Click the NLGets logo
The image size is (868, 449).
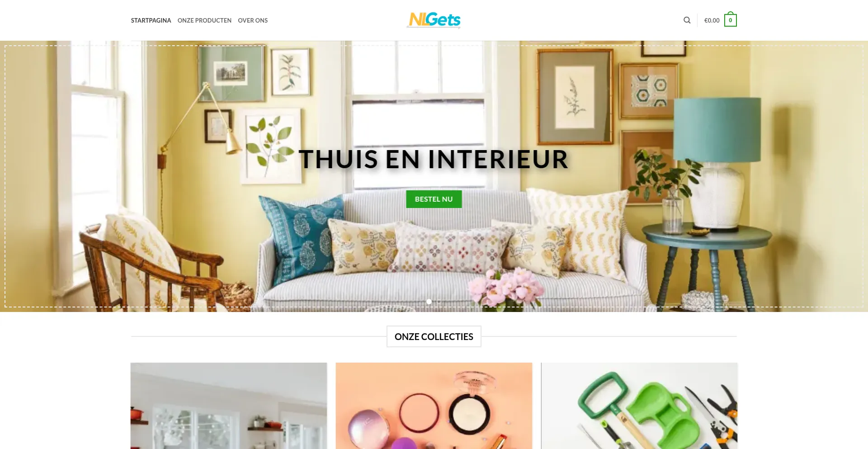(x=434, y=20)
